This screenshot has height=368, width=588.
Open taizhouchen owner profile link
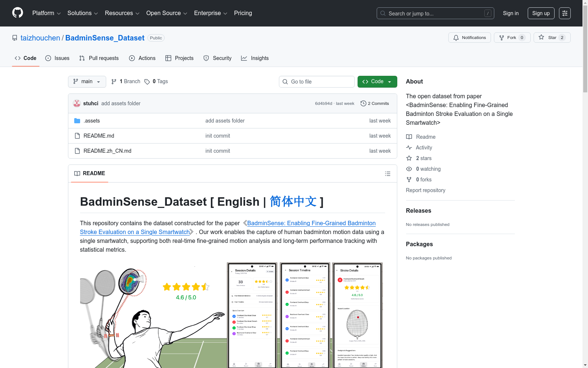[x=40, y=38]
